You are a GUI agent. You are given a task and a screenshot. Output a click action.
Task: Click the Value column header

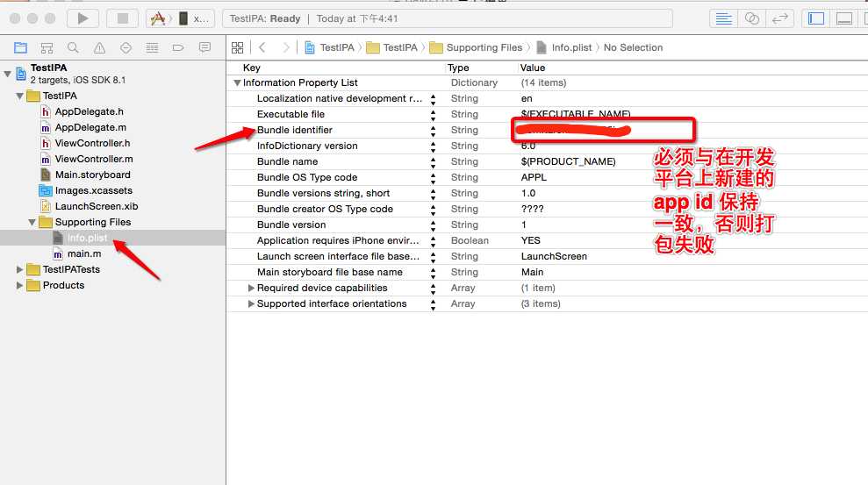[x=532, y=68]
